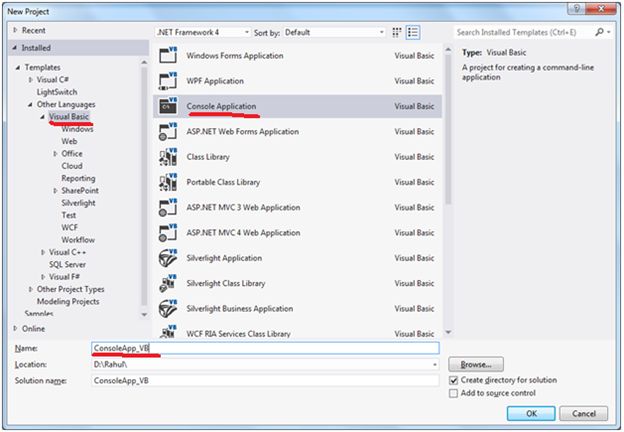This screenshot has width=624, height=432.
Task: Click the dropdown arrow beside search icon
Action: 609,32
